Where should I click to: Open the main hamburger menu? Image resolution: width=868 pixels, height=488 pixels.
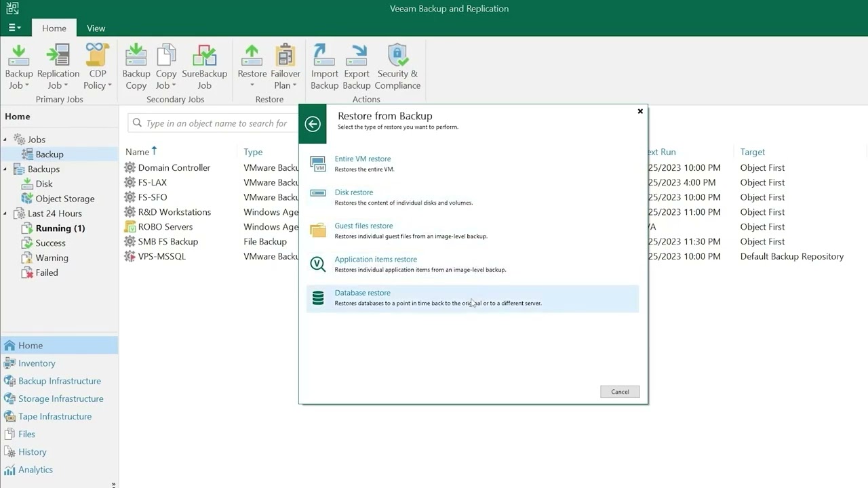click(14, 28)
